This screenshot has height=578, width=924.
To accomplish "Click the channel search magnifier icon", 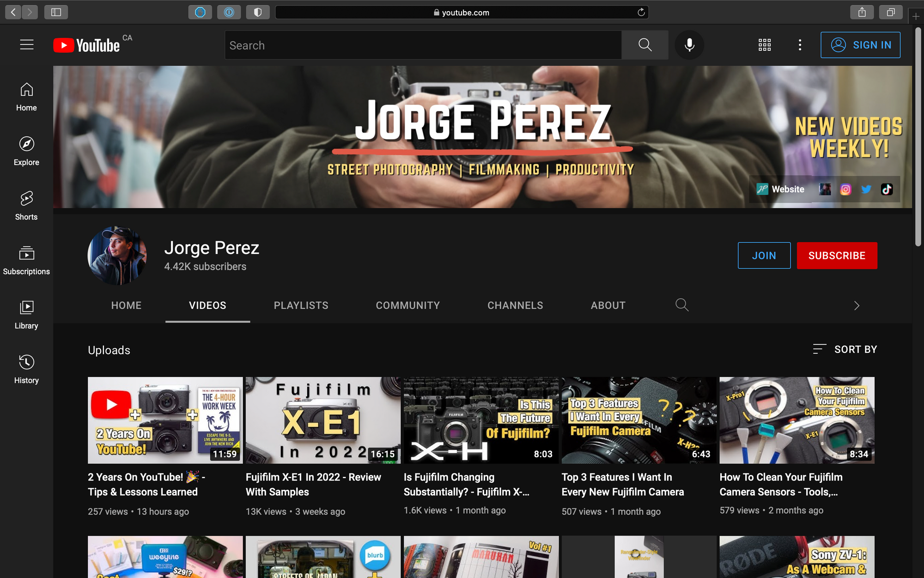I will (x=682, y=305).
